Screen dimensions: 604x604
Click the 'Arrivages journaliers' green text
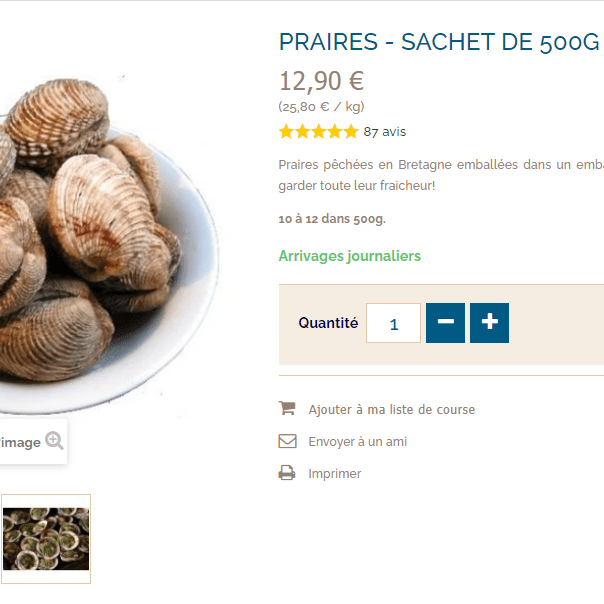[349, 256]
